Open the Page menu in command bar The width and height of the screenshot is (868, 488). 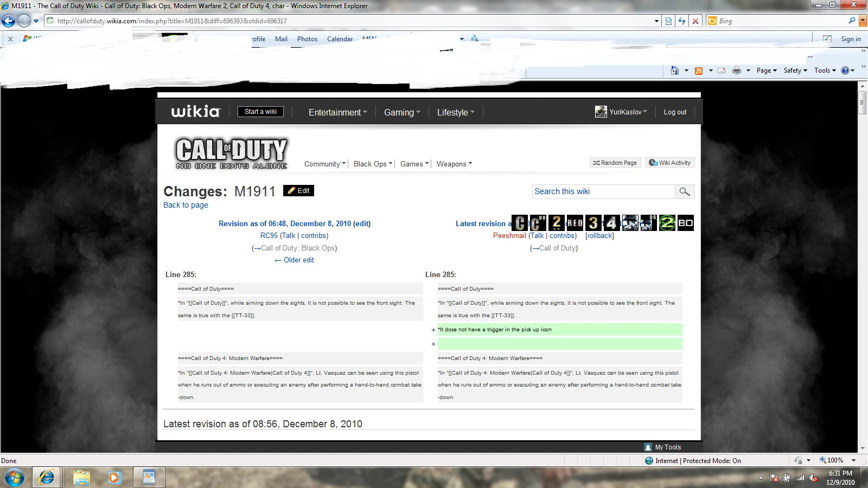tap(767, 70)
